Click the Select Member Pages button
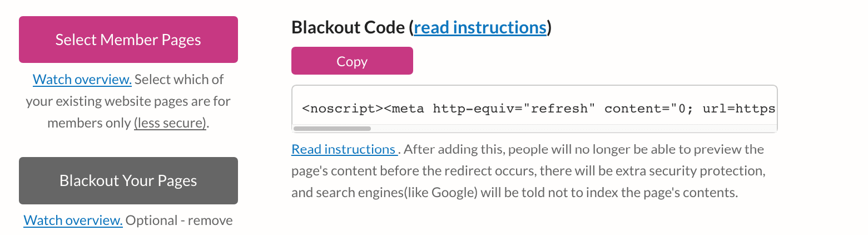 [128, 40]
